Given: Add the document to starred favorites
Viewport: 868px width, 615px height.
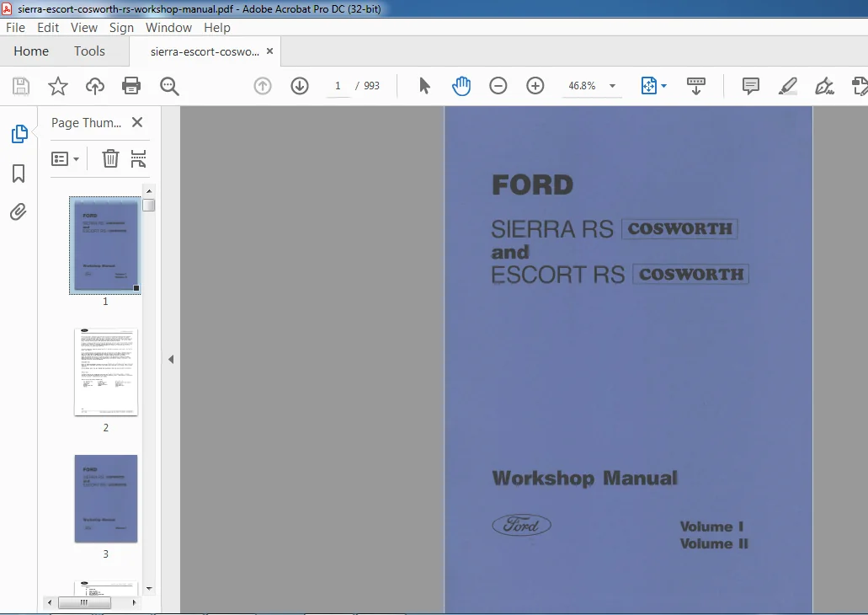Looking at the screenshot, I should point(57,86).
